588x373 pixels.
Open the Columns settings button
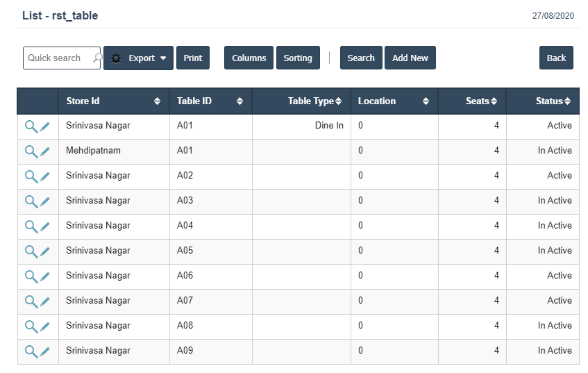(249, 58)
